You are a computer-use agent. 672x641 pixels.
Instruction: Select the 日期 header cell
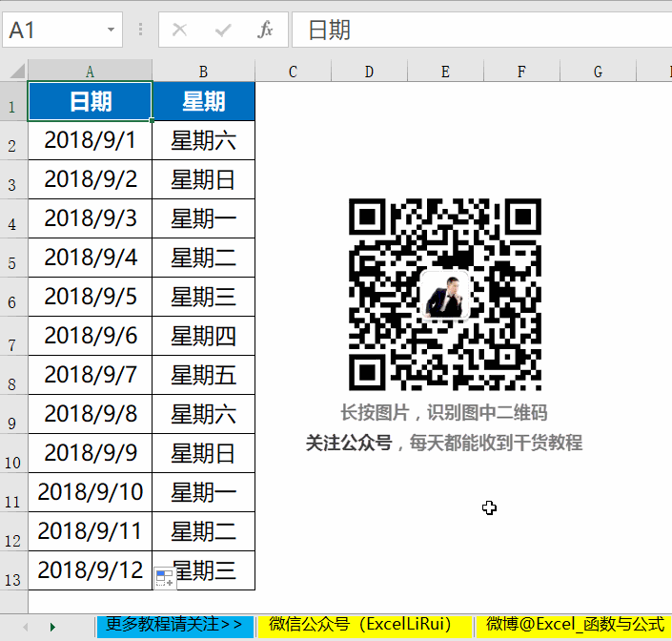point(90,102)
